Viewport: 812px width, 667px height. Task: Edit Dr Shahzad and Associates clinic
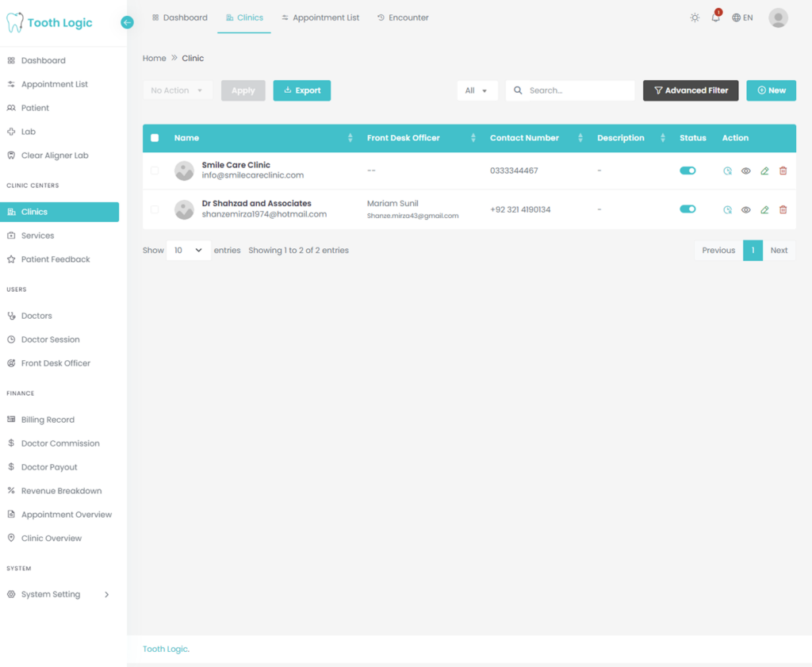pos(764,209)
